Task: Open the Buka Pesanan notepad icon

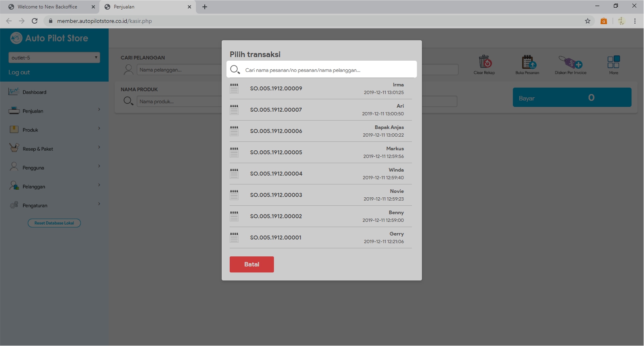Action: pos(528,62)
